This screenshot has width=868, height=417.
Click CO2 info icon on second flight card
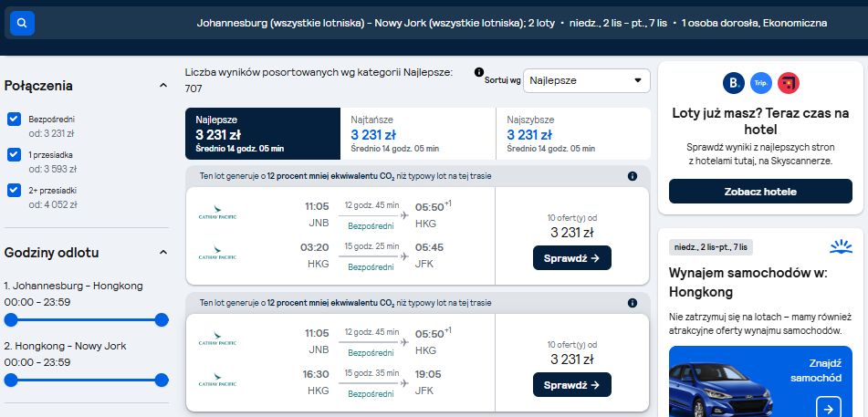click(x=633, y=303)
